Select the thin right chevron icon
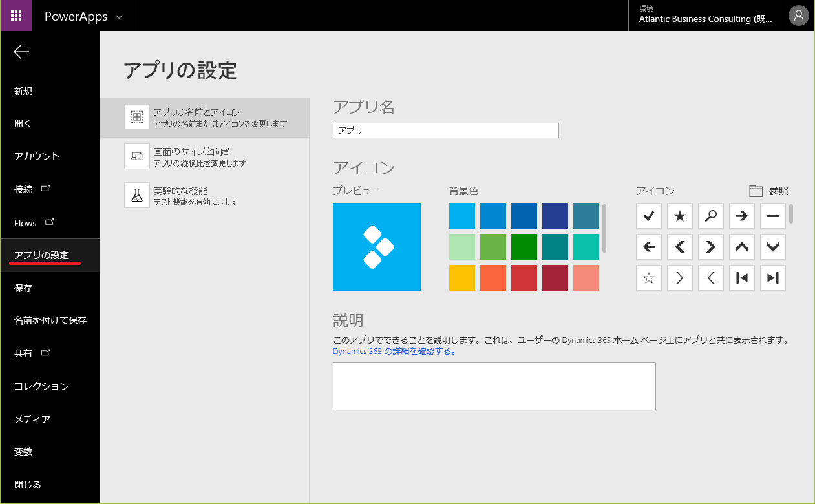This screenshot has width=815, height=504. tap(680, 278)
